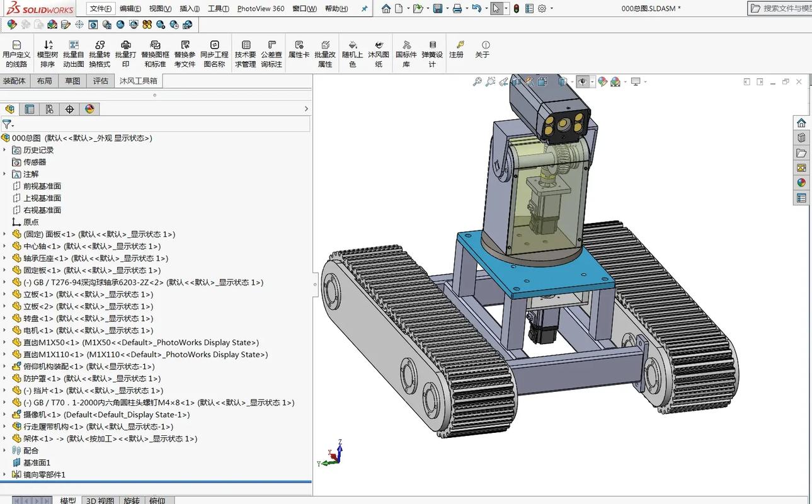Launch the 替换图框和标准 tool
This screenshot has width=812, height=504.
click(x=155, y=52)
